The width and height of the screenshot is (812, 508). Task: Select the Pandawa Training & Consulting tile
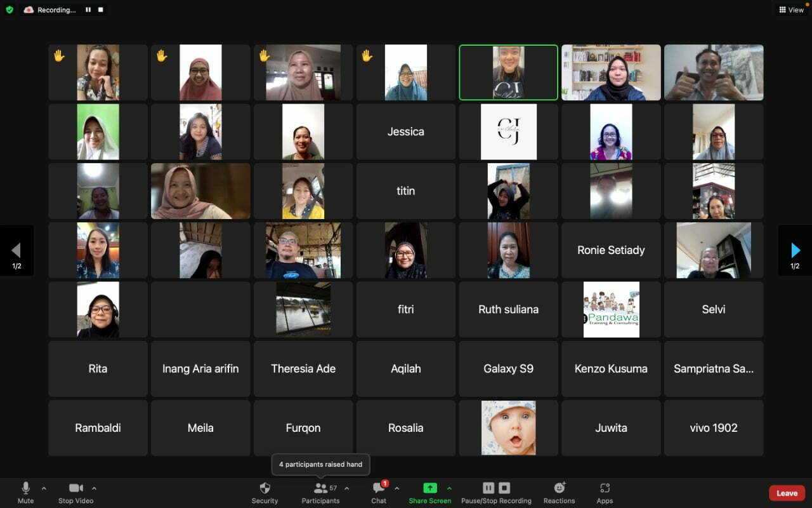[x=611, y=309]
